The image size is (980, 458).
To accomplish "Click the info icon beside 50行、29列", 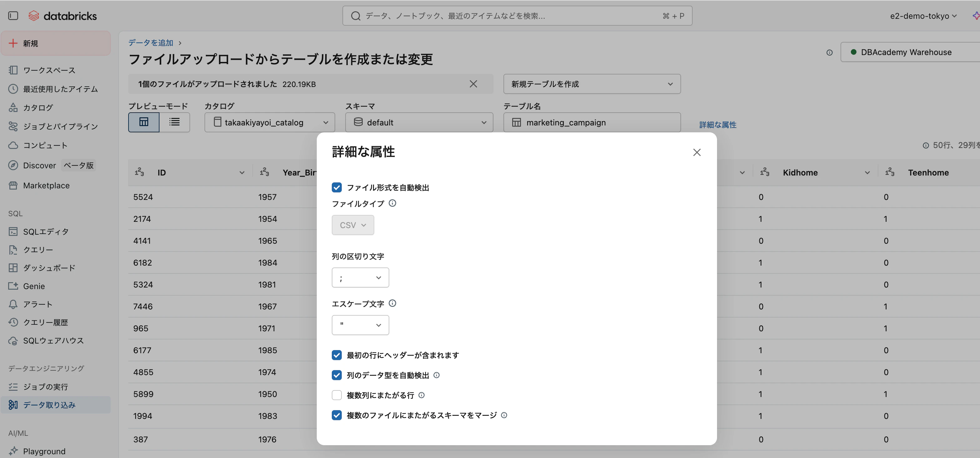I will pyautogui.click(x=926, y=145).
